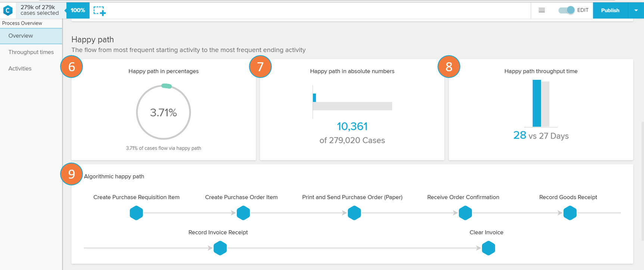
Task: Click the blue throughput time bar
Action: [536, 103]
